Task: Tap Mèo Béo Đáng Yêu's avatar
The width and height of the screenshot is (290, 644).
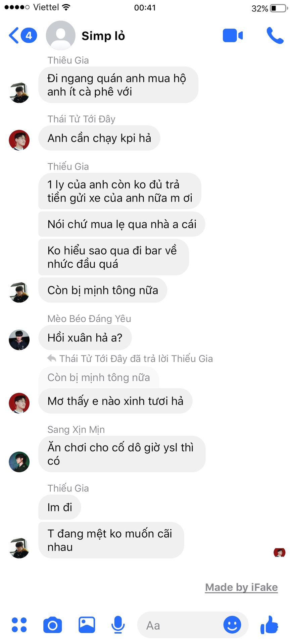Action: [x=19, y=340]
